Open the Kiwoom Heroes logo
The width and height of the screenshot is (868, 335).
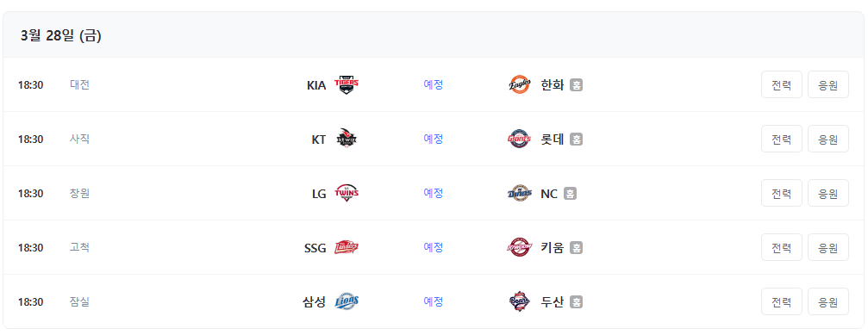(x=519, y=247)
